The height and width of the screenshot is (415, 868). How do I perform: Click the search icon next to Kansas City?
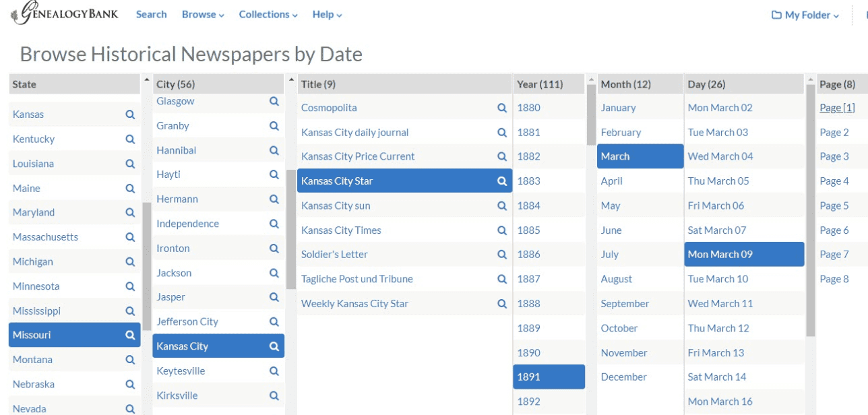pos(274,346)
